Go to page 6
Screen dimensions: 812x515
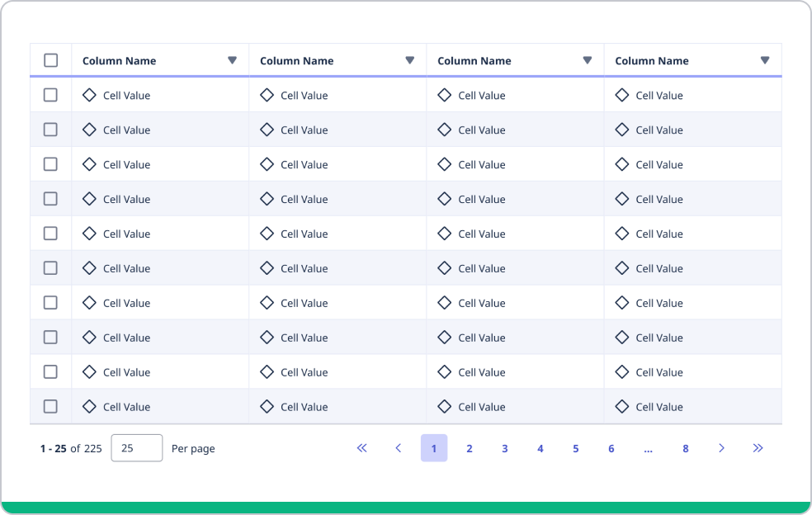pyautogui.click(x=611, y=448)
